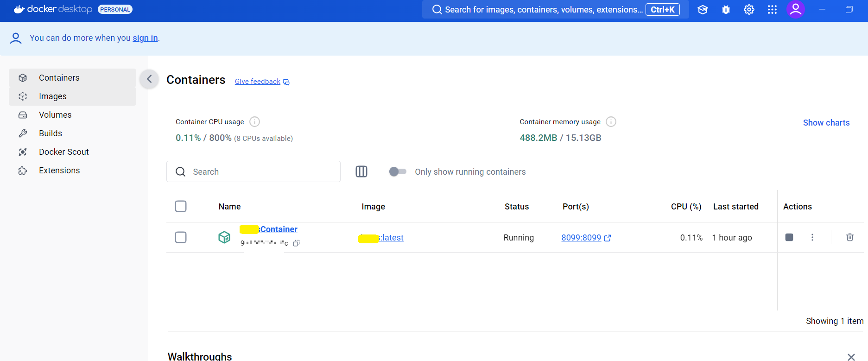Click the info icon beside Container CPU usage

coord(254,122)
